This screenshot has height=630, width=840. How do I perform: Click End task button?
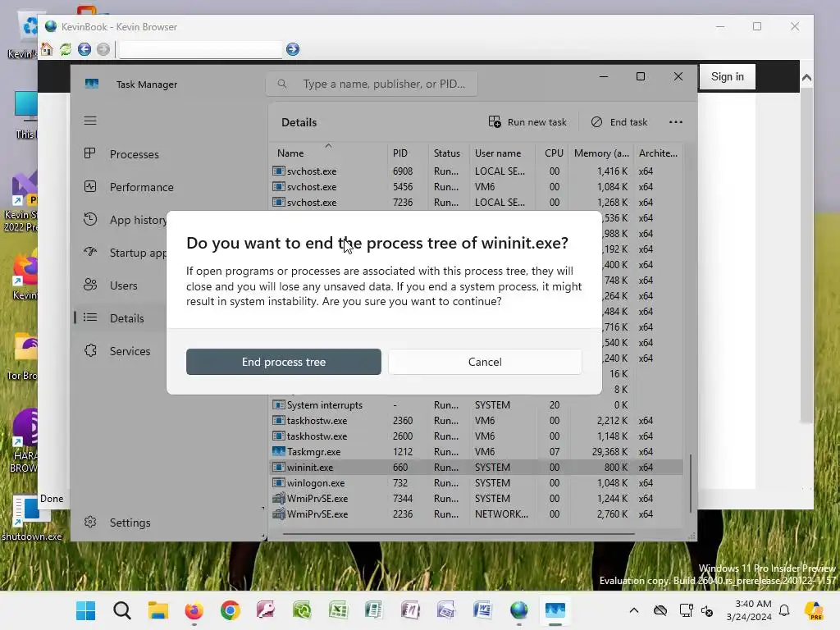point(619,122)
